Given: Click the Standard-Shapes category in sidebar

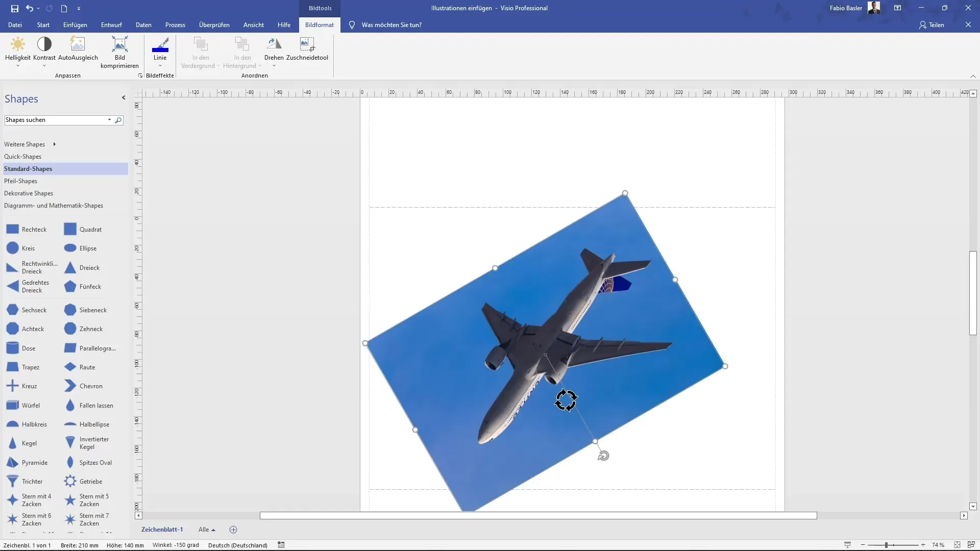Looking at the screenshot, I should click(28, 168).
